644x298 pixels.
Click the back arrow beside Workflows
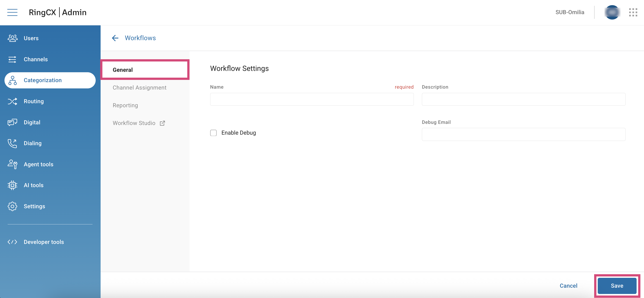point(115,38)
